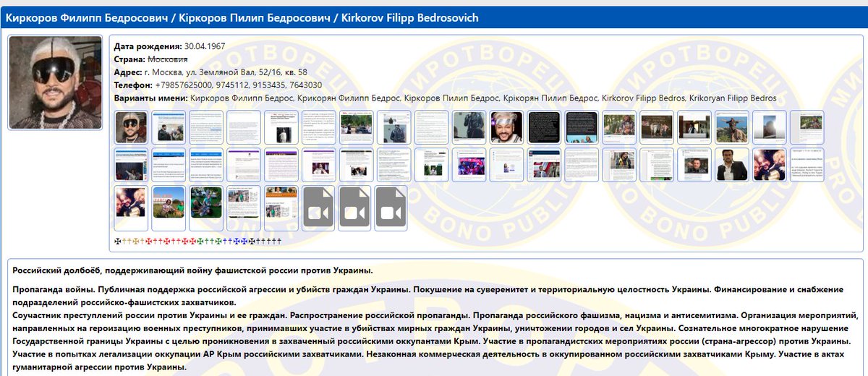Click the Варианты имени label

point(151,98)
